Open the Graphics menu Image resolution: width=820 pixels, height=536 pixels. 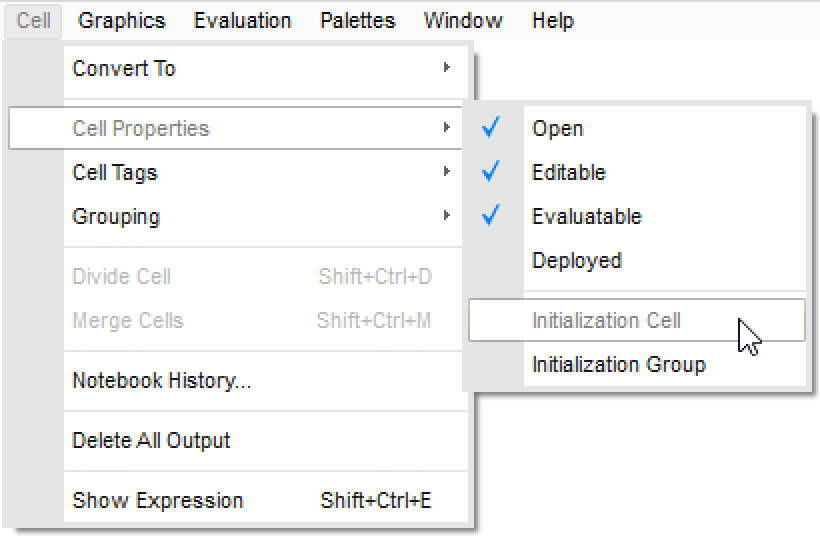(x=121, y=20)
